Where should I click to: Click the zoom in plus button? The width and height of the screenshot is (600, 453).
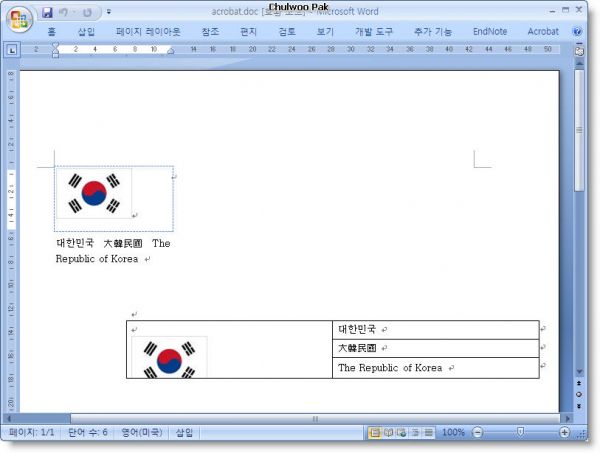[x=564, y=433]
